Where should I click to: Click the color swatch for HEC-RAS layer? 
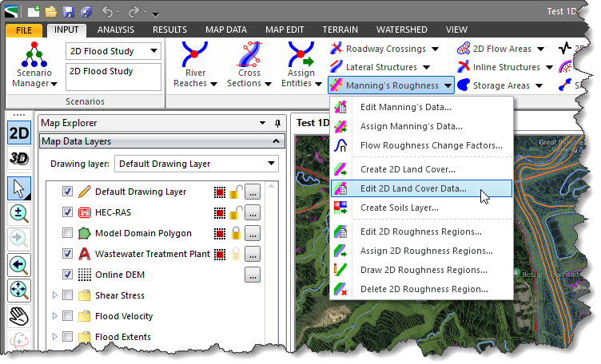tap(220, 212)
